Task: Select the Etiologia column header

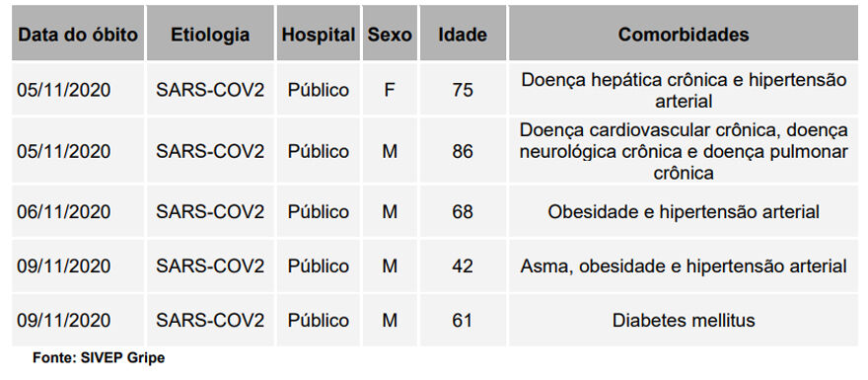Action: pos(210,34)
